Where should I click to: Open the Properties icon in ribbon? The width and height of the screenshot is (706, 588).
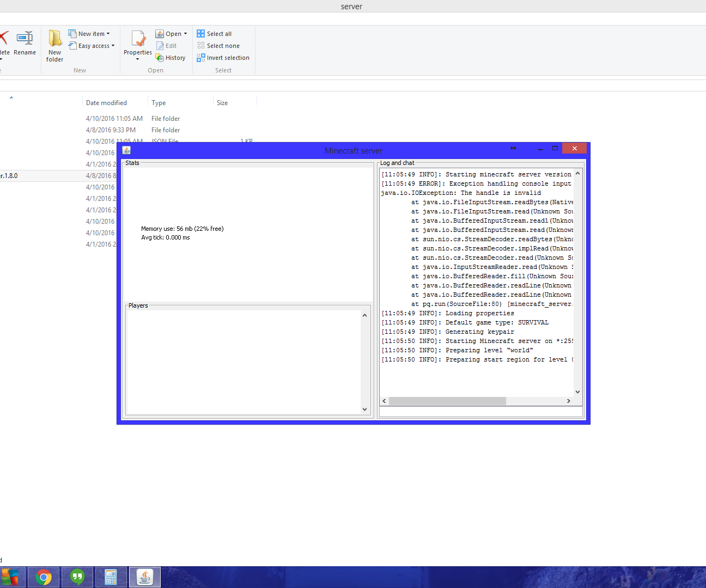(138, 45)
